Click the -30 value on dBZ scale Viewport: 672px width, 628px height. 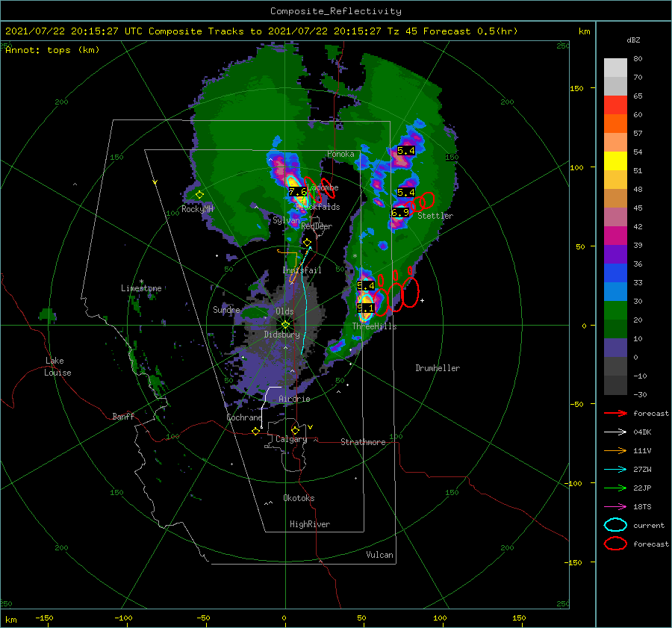click(x=640, y=394)
